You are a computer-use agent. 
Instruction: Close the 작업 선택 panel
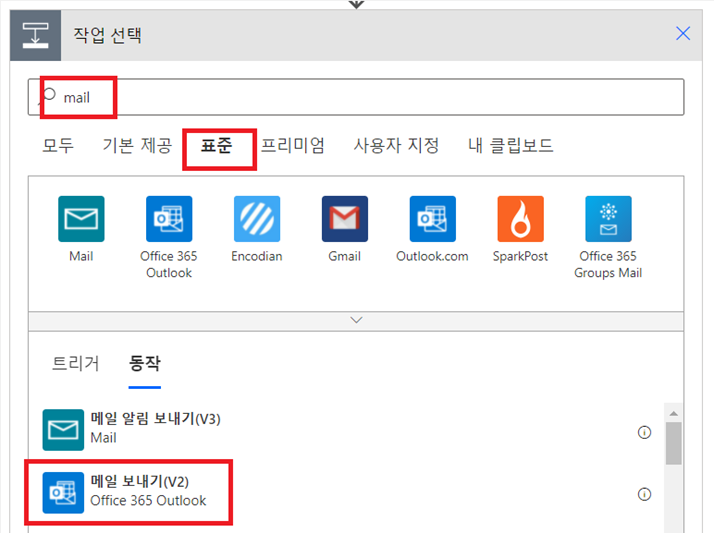tap(683, 33)
